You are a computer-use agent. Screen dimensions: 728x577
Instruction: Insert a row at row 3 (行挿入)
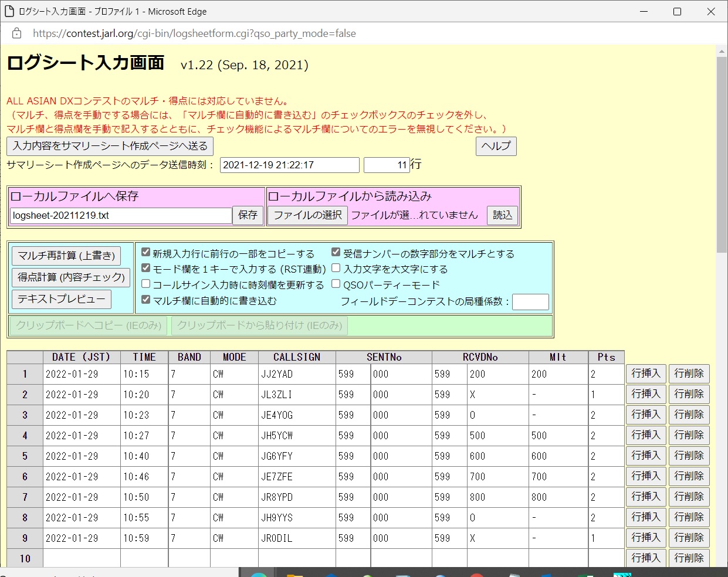(x=646, y=415)
